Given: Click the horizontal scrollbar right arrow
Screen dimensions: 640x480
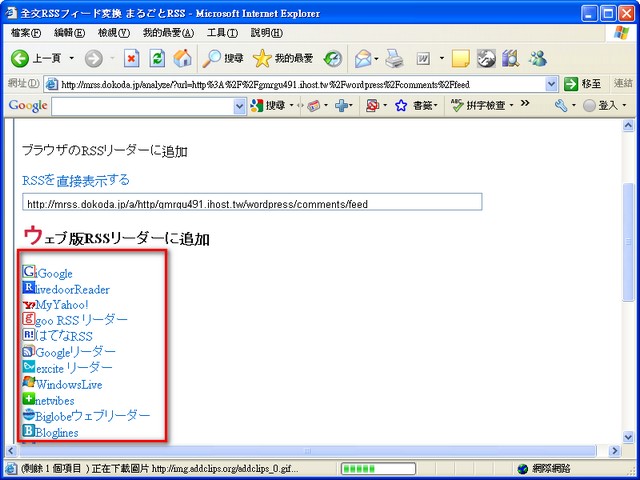Looking at the screenshot, I should point(615,451).
